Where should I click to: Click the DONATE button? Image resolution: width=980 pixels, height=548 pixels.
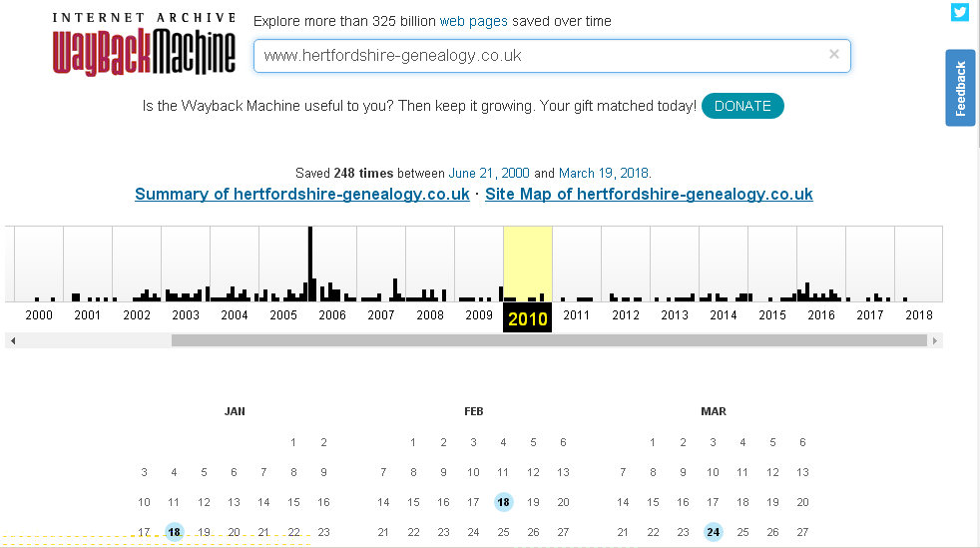coord(742,106)
